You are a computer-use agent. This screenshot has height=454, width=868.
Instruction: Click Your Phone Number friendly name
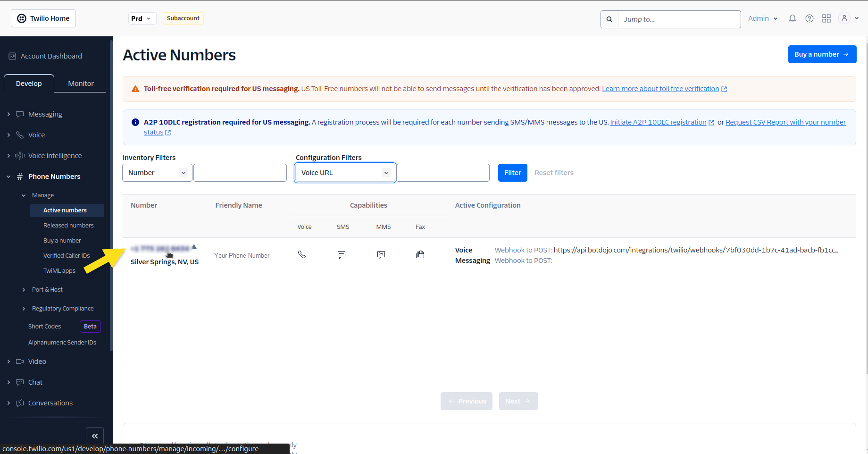point(242,255)
